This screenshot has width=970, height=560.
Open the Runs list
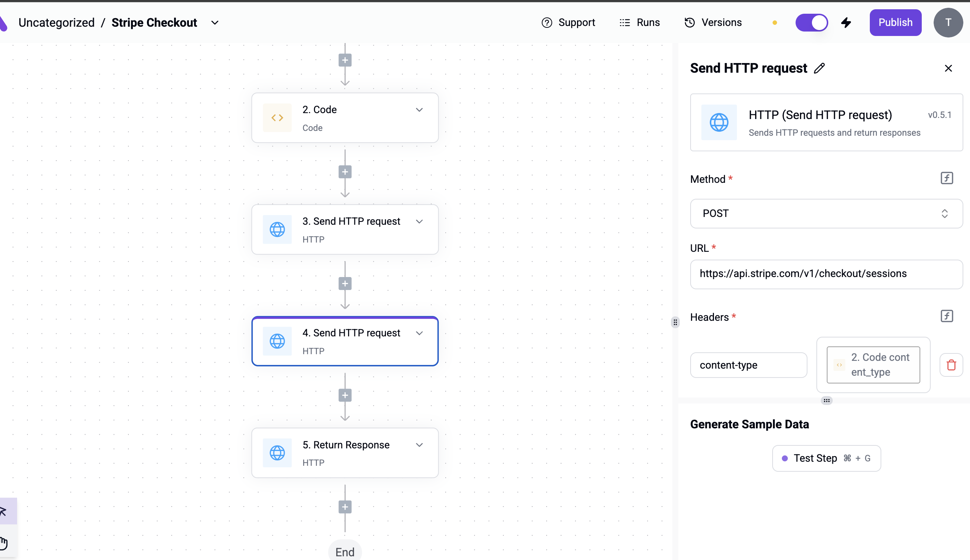click(x=639, y=23)
